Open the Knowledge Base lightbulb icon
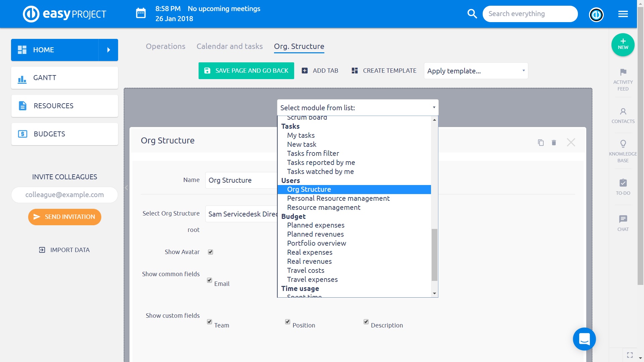This screenshot has width=644, height=362. point(623,144)
